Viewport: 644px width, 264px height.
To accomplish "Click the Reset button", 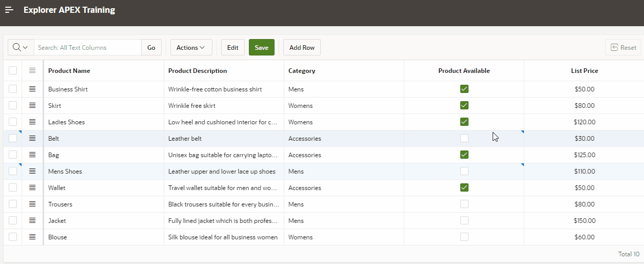I will 623,47.
